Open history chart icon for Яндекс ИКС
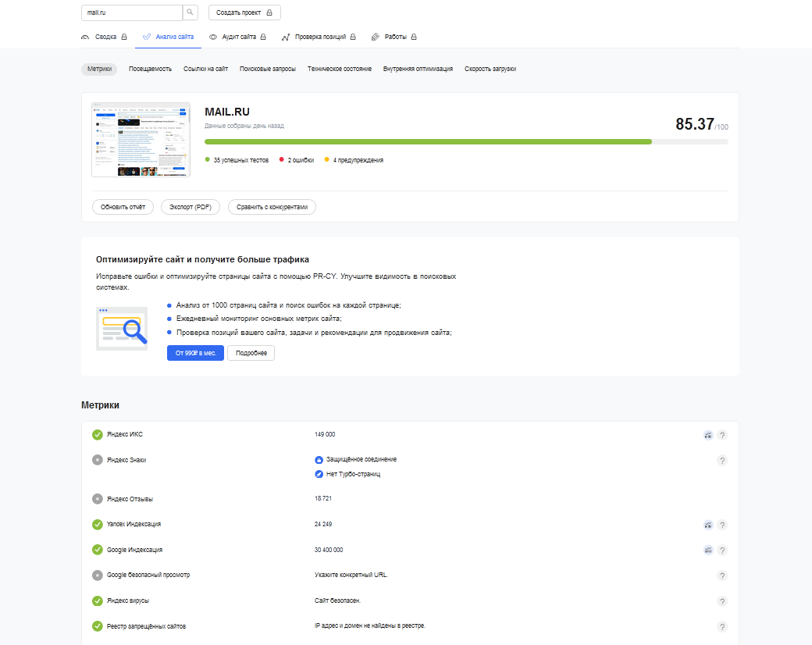The width and height of the screenshot is (812, 645). (707, 435)
